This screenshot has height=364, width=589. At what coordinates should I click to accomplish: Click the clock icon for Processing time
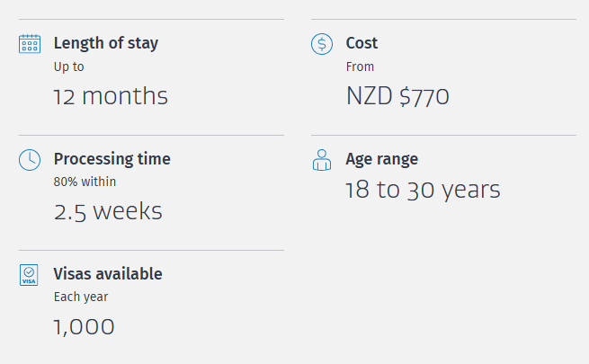coord(30,160)
